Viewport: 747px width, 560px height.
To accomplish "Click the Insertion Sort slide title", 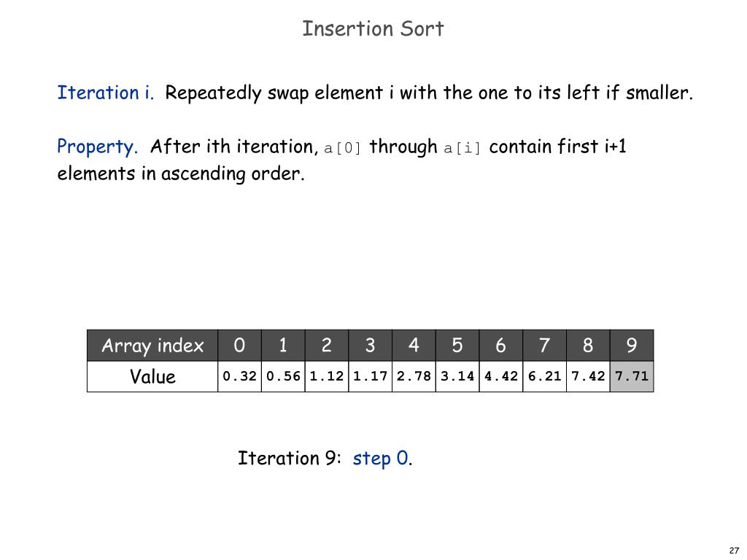I will pos(373,28).
